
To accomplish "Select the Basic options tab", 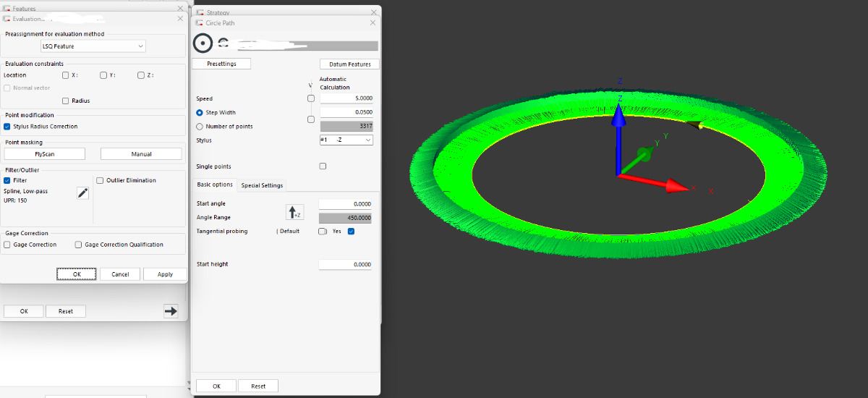I will coord(215,185).
